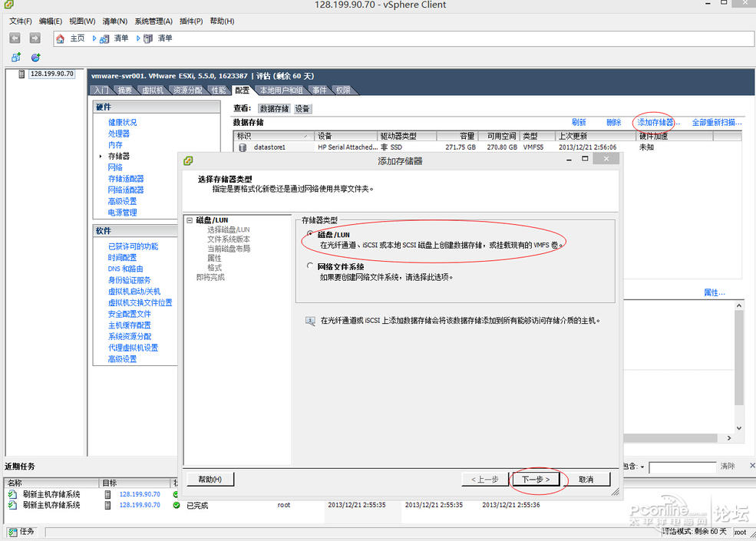Open the 系统管理(A) menu
The width and height of the screenshot is (756, 541).
154,21
